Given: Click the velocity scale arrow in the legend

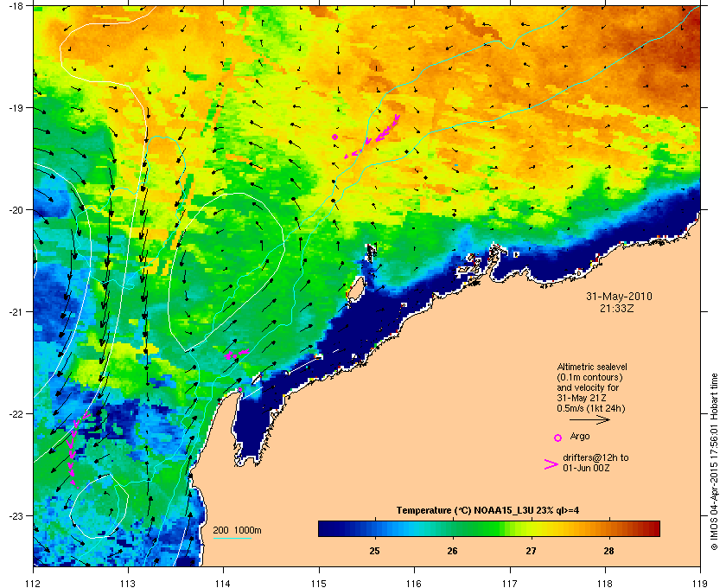Looking at the screenshot, I should pyautogui.click(x=589, y=420).
